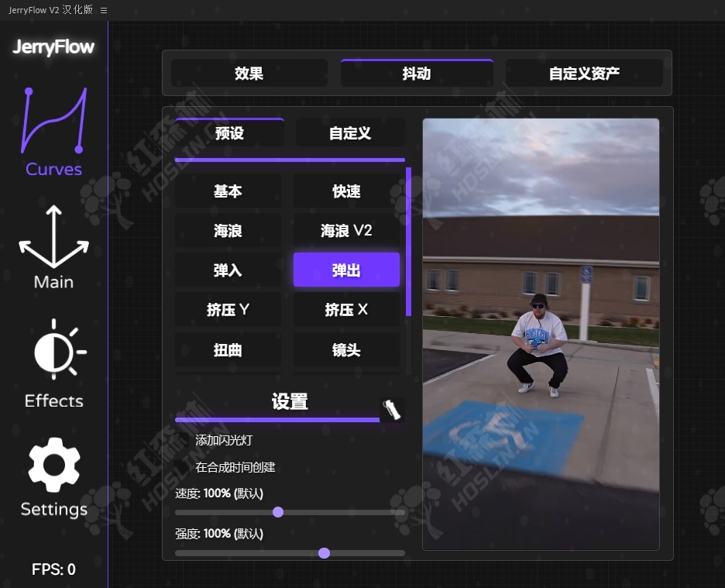The image size is (725, 588).
Task: Apply the 快速 shake preset
Action: [x=346, y=191]
